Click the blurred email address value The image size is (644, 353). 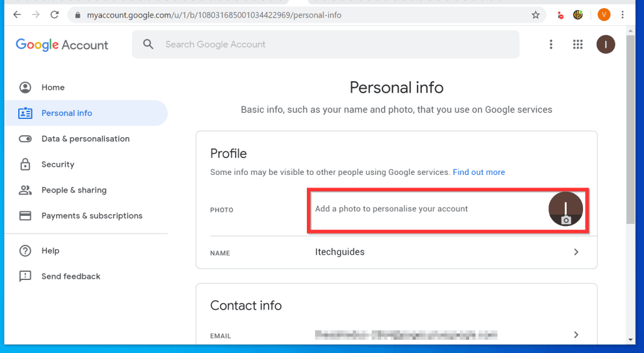tap(406, 335)
